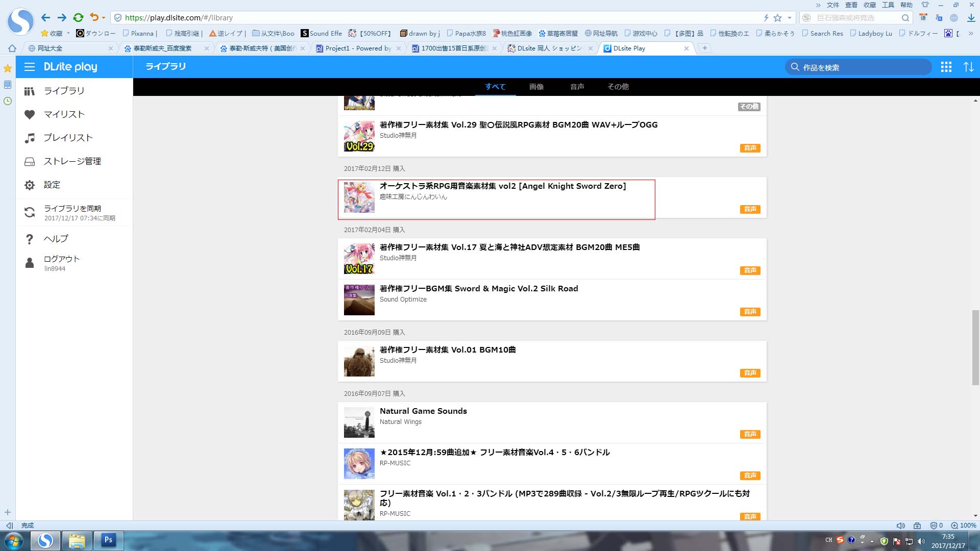Click the orange undo arrow icon
The image size is (980, 551).
coord(94,17)
